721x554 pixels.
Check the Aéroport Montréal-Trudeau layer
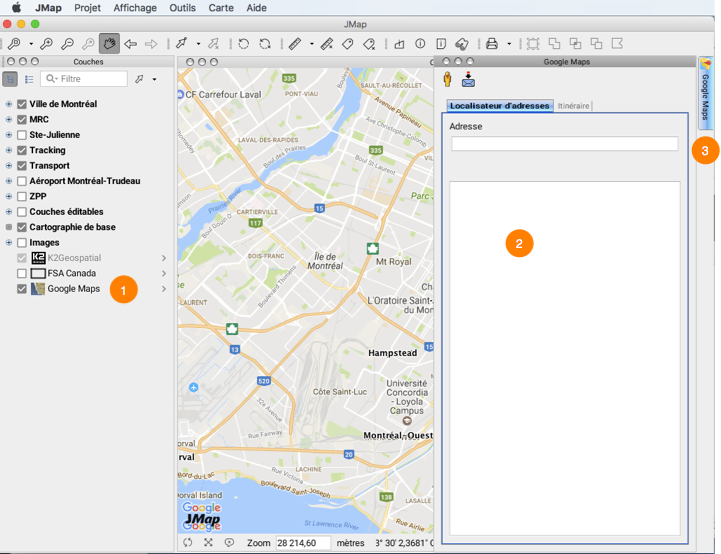tap(22, 181)
